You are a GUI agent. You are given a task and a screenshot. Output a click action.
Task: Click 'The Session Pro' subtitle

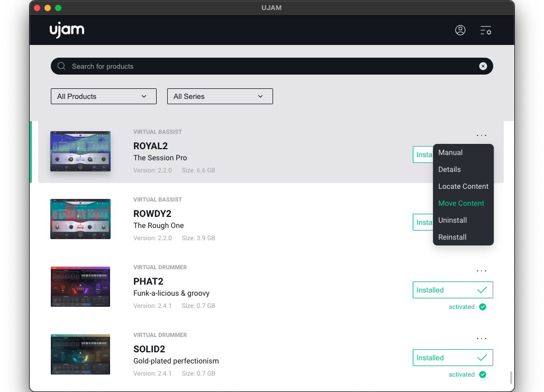(160, 158)
